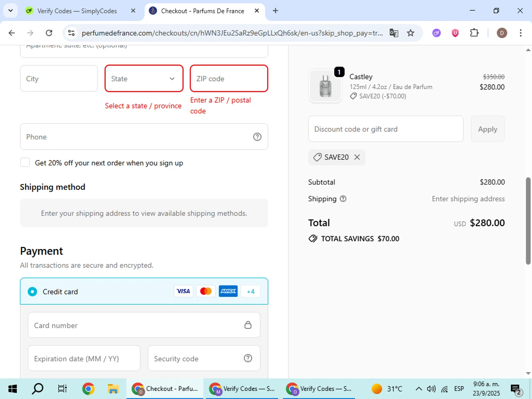This screenshot has width=532, height=399.
Task: Open the notification center icon
Action: point(516,389)
